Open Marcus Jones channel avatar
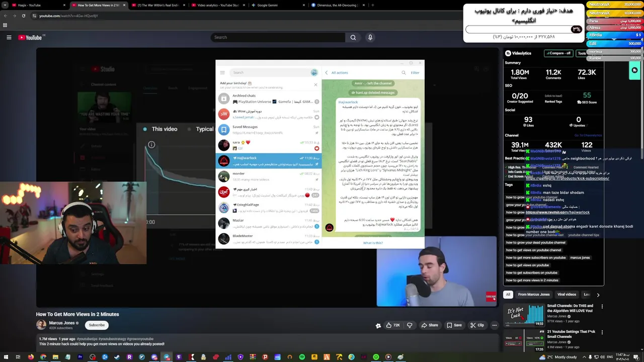 click(x=41, y=325)
